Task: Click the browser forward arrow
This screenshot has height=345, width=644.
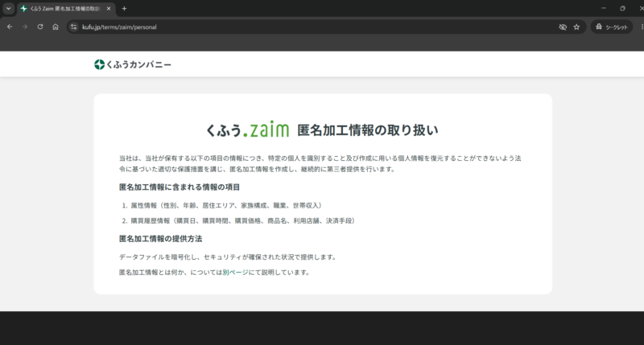Action: pyautogui.click(x=25, y=27)
